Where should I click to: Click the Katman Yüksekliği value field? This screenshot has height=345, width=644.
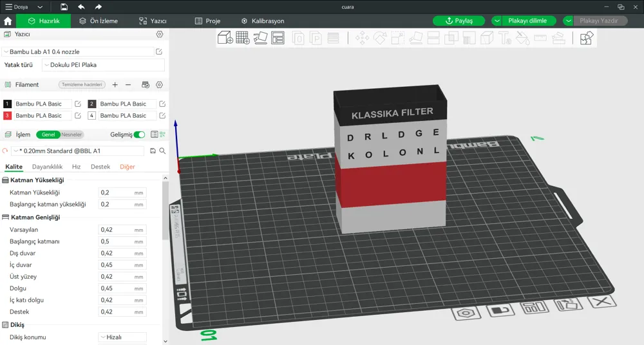(122, 192)
